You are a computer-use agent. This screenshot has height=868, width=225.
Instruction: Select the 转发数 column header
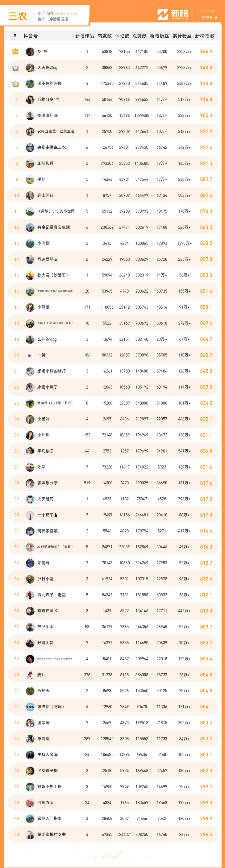click(x=105, y=36)
